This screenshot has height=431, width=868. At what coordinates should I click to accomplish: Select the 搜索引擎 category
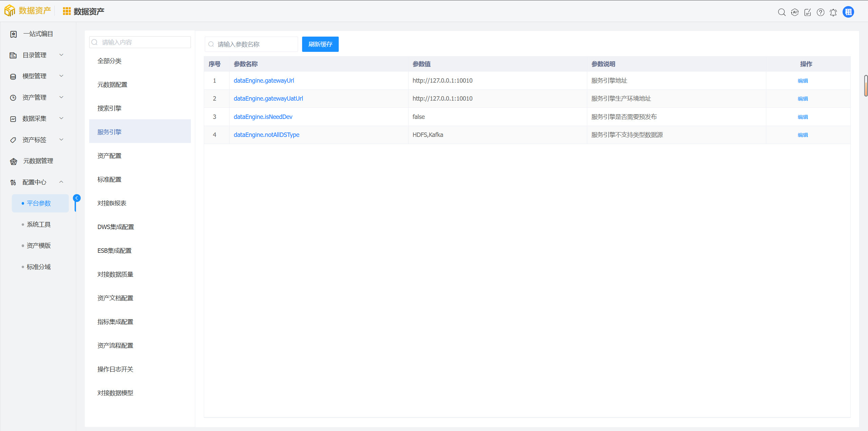pyautogui.click(x=109, y=108)
